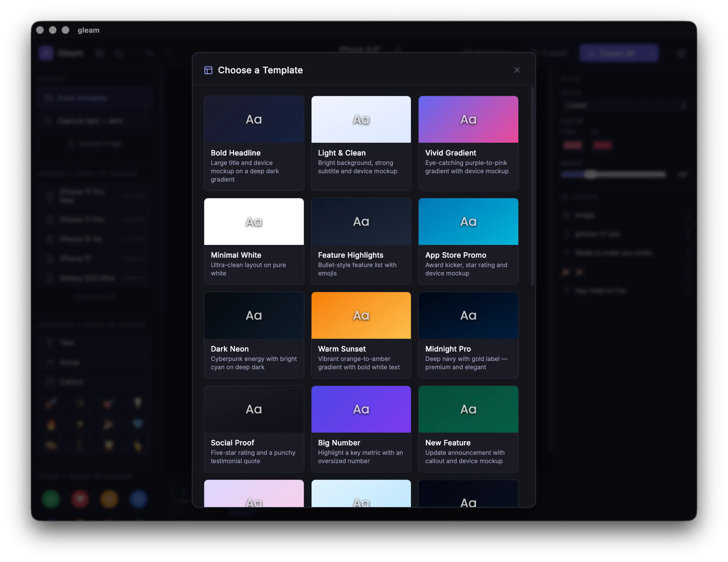Image resolution: width=728 pixels, height=562 pixels.
Task: Select the lavender-pink template in bottom row
Action: click(x=254, y=493)
